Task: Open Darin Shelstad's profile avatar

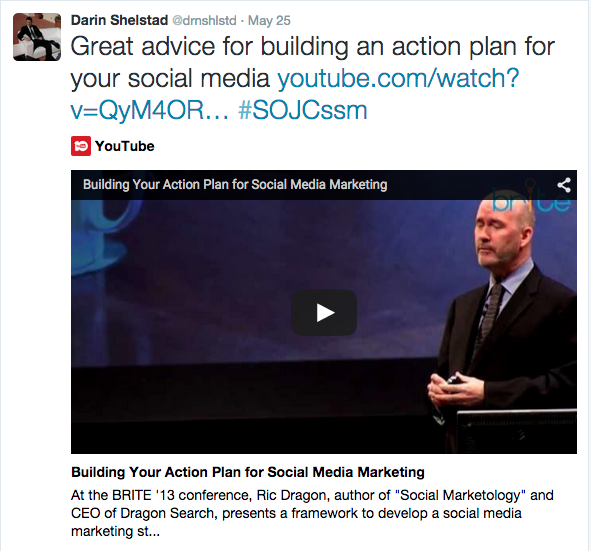Action: click(37, 37)
